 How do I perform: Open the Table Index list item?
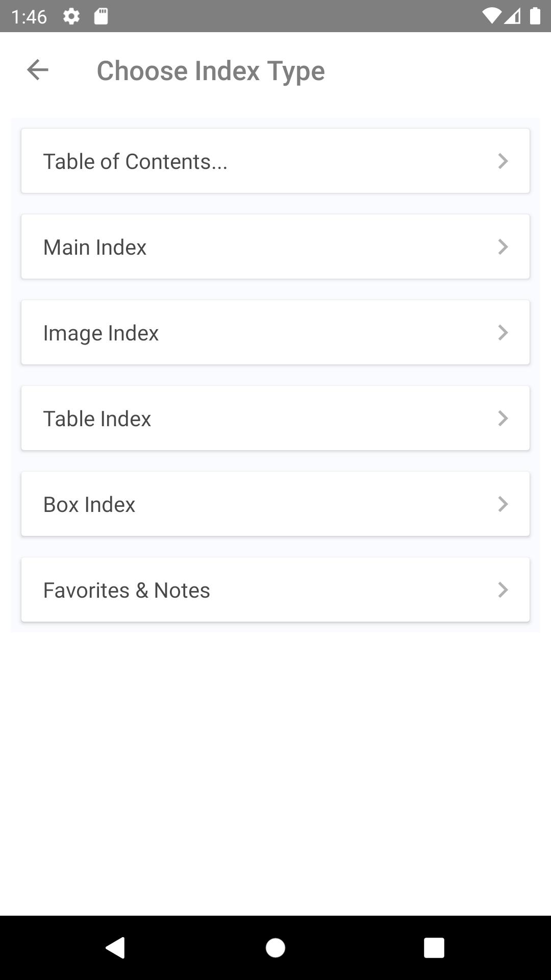(x=275, y=418)
